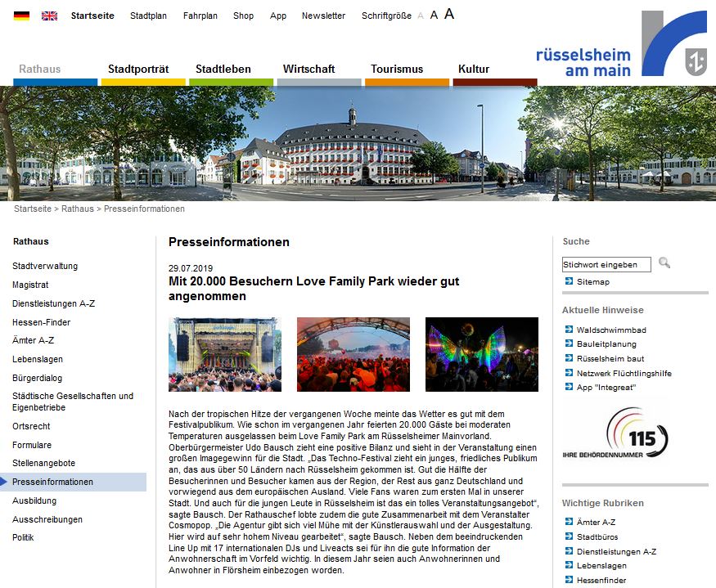The height and width of the screenshot is (588, 716).
Task: Switch language with the UK flag icon
Action: click(x=49, y=16)
